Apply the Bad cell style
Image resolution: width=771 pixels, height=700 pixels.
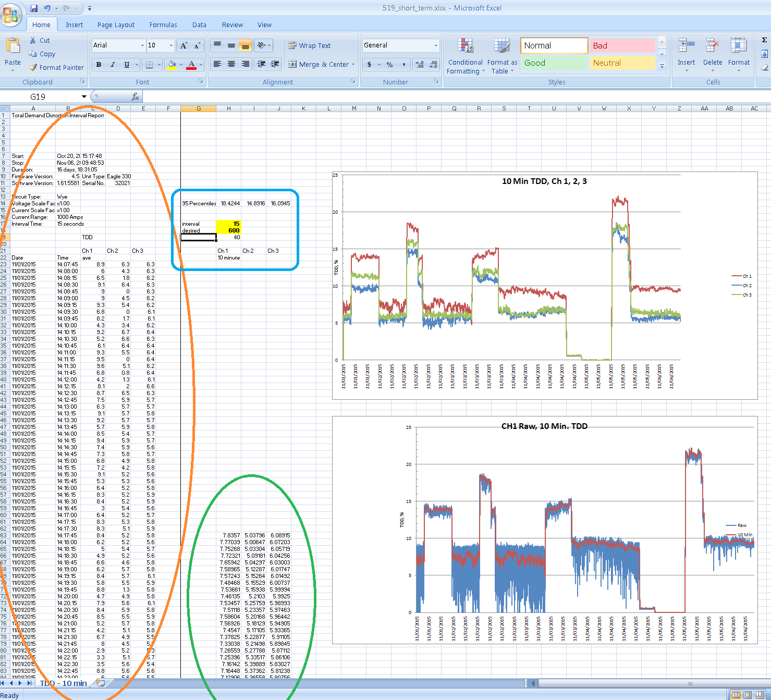(622, 45)
